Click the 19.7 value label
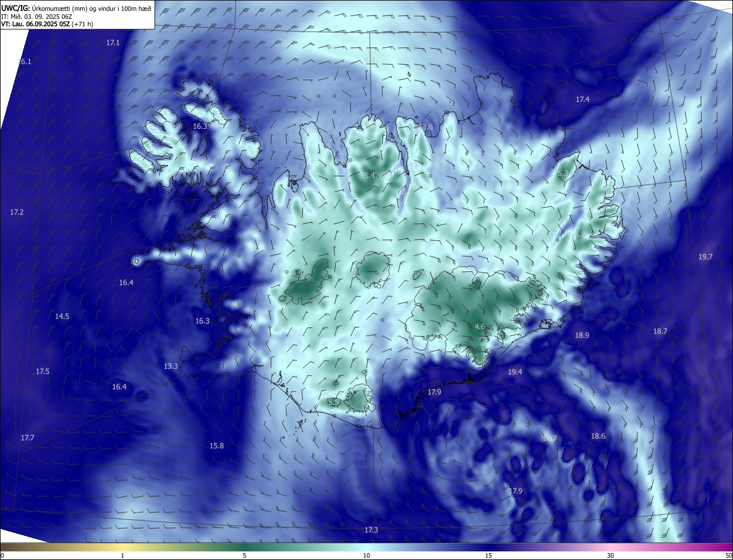 coord(706,257)
